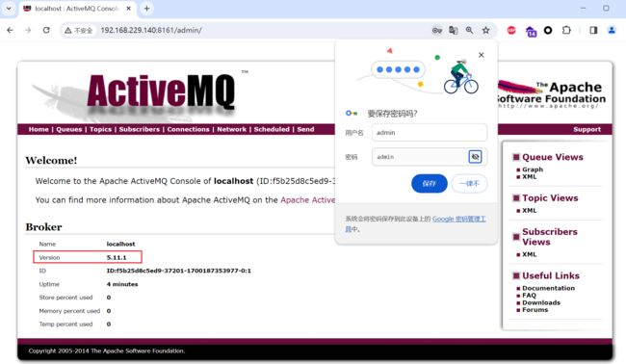This screenshot has width=626, height=364.
Task: Open the Documentation link
Action: pos(549,288)
